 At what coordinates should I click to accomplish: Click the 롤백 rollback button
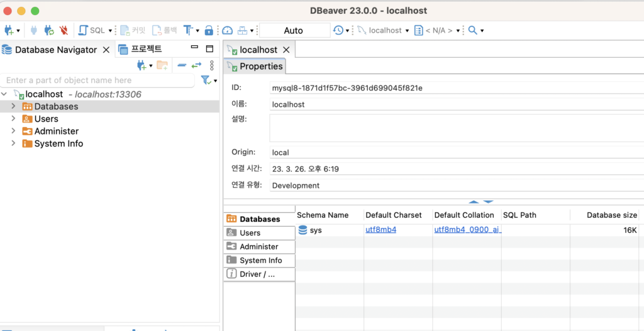coord(164,30)
